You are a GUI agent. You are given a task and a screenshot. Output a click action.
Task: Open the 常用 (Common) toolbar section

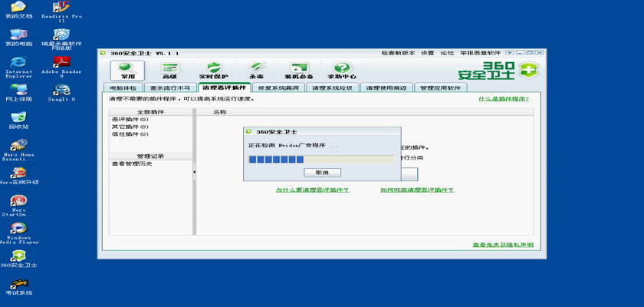[x=127, y=71]
